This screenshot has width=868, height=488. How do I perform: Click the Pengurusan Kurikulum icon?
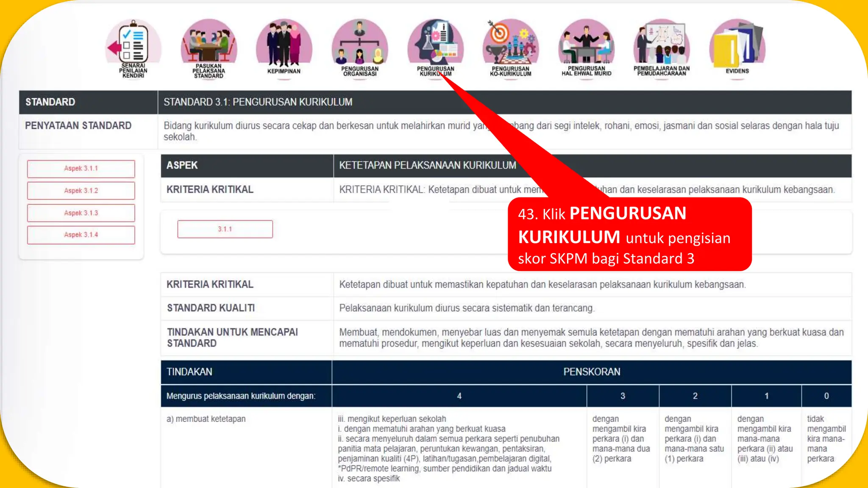pyautogui.click(x=435, y=47)
